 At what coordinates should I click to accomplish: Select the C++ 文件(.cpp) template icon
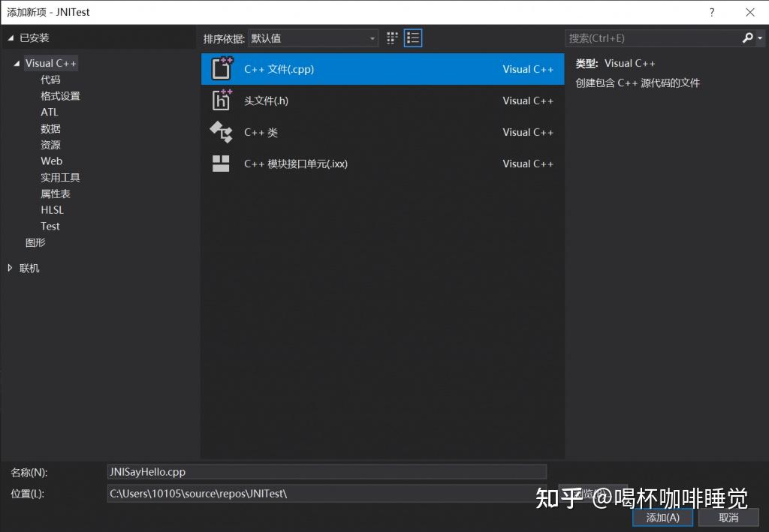click(x=222, y=68)
